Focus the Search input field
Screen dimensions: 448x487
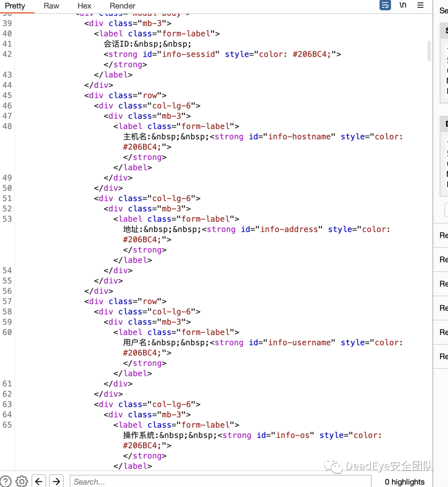click(x=220, y=482)
